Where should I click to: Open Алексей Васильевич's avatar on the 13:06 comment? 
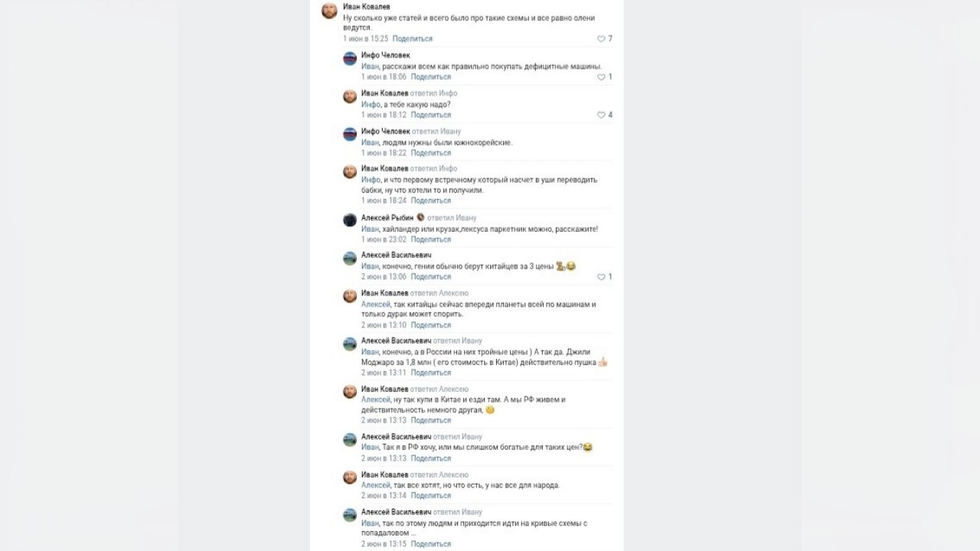(350, 259)
